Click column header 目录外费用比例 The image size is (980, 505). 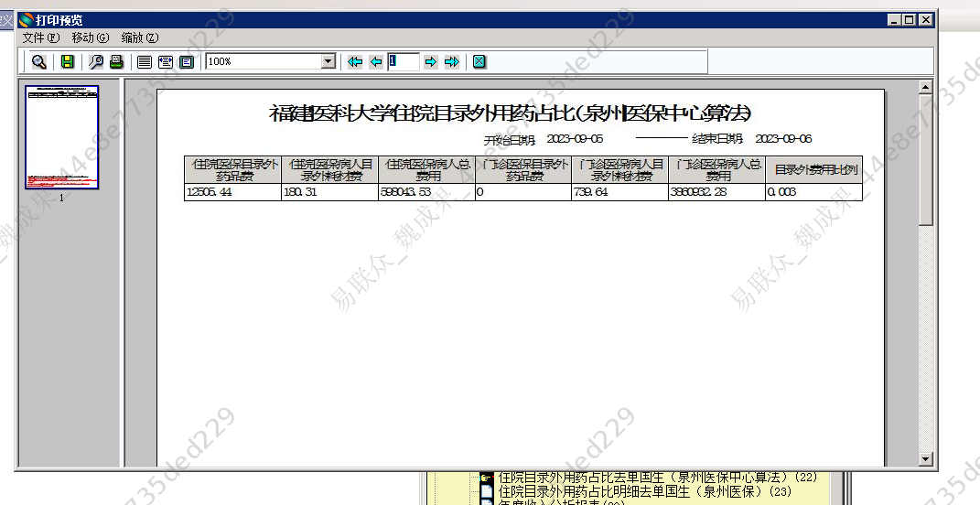point(813,169)
